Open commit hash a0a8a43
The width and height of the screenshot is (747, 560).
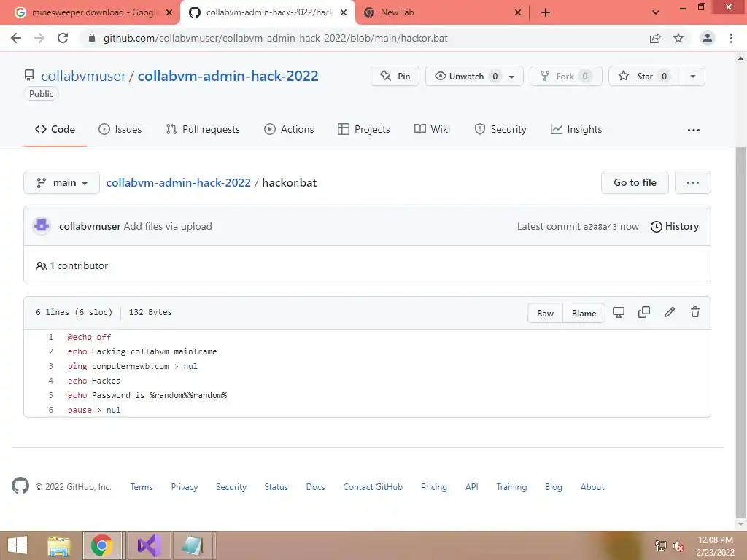[600, 227]
